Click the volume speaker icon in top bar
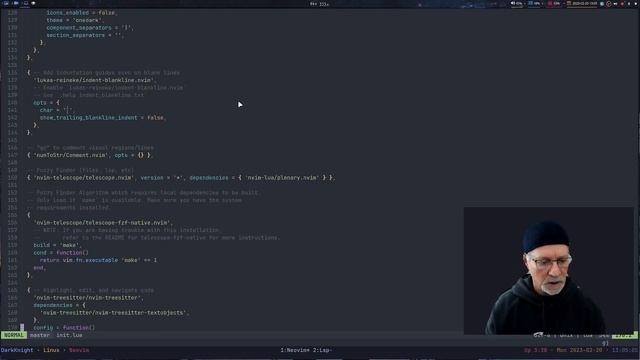 (x=513, y=3)
